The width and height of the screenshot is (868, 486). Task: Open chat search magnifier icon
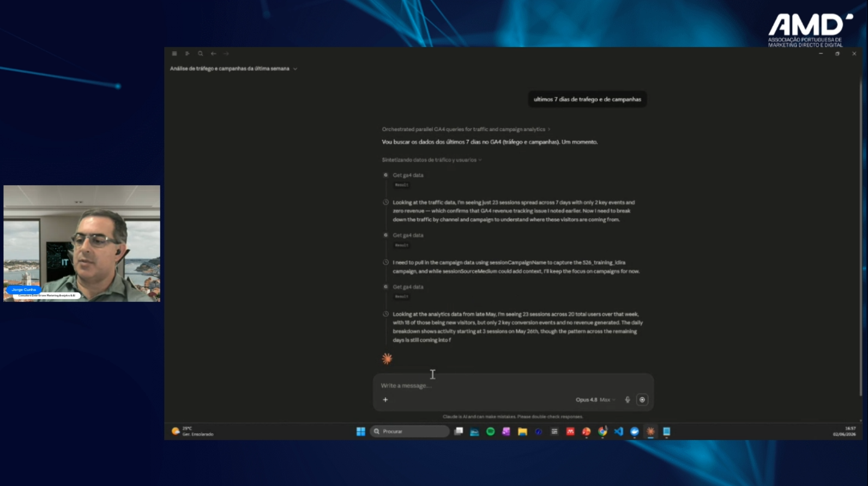tap(201, 53)
